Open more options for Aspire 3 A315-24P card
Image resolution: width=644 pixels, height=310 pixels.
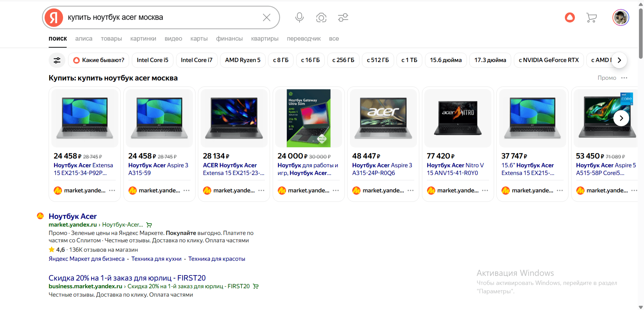(x=411, y=190)
